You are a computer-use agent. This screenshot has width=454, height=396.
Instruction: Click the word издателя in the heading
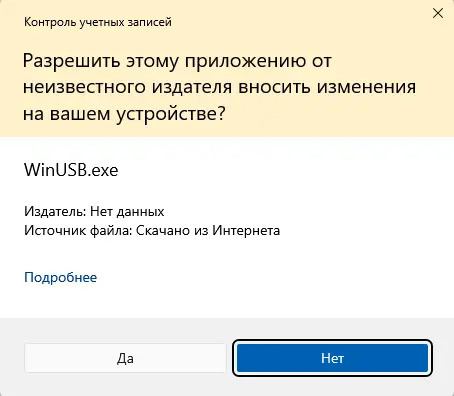(192, 87)
